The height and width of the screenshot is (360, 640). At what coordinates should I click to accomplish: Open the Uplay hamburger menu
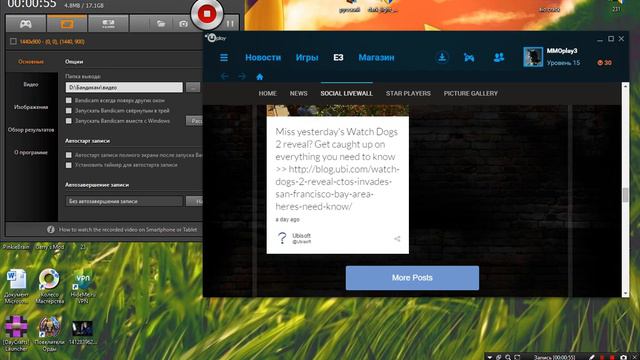(224, 58)
